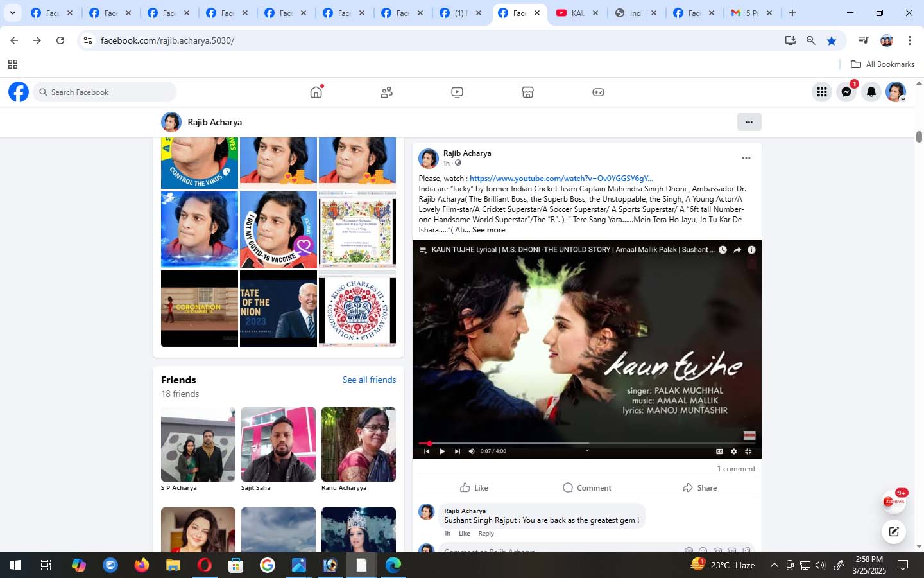Go back to previous page

(14, 40)
